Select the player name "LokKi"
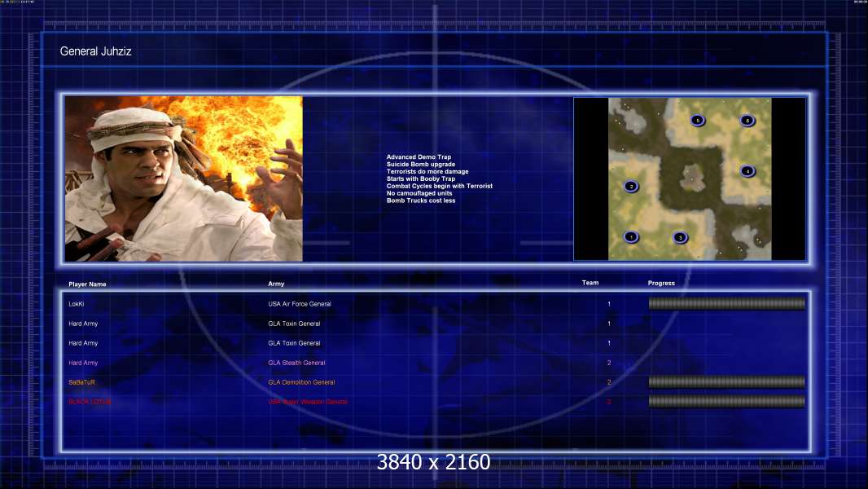The height and width of the screenshot is (489, 868). [77, 304]
